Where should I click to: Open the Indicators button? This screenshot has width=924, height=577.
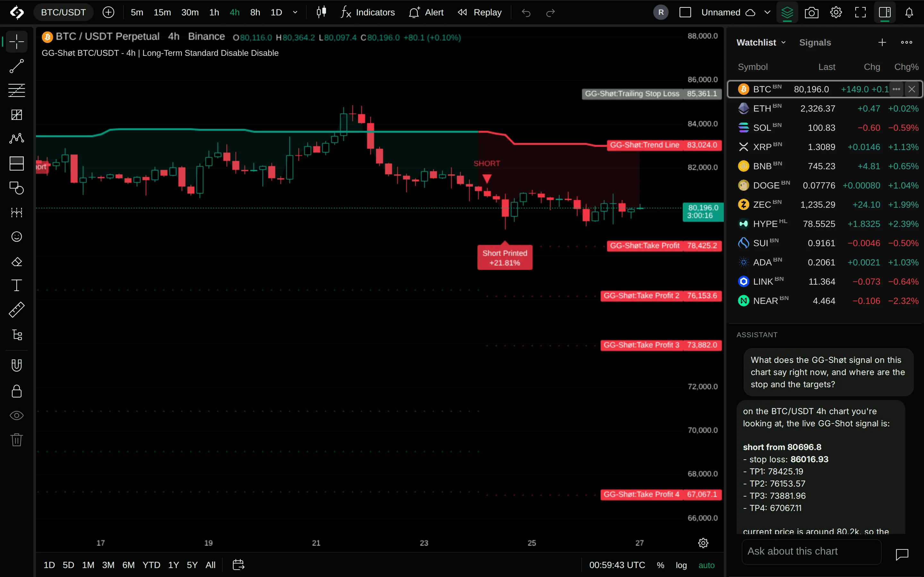pyautogui.click(x=368, y=13)
